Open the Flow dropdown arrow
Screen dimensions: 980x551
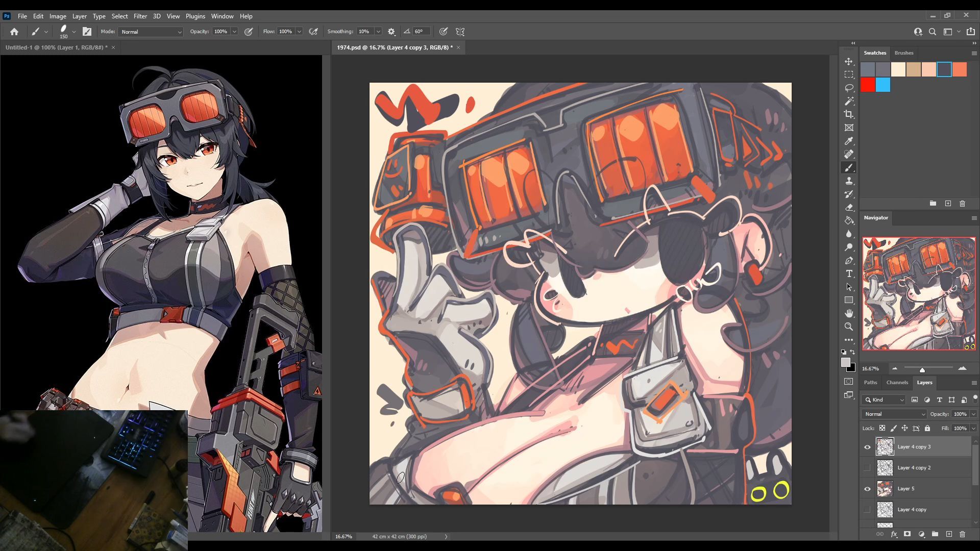[299, 32]
